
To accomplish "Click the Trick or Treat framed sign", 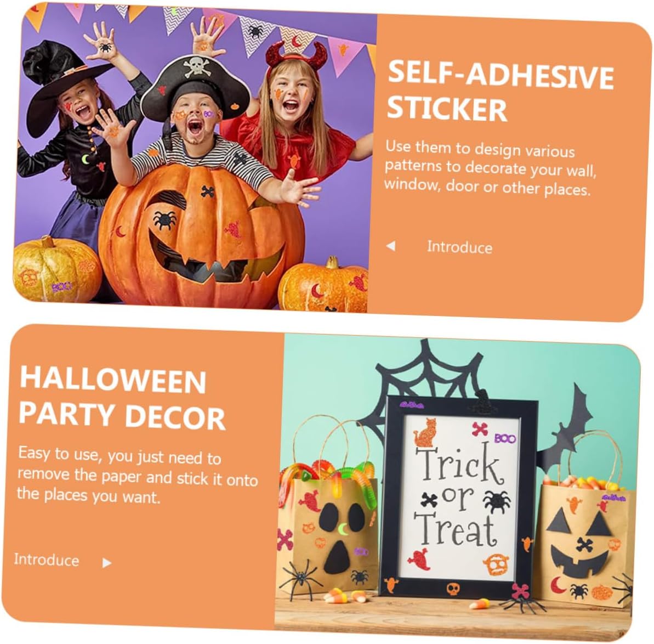I will (458, 496).
